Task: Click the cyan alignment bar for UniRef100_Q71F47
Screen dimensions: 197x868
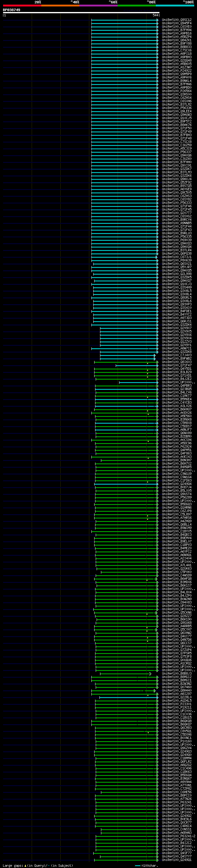Action: click(x=137, y=365)
